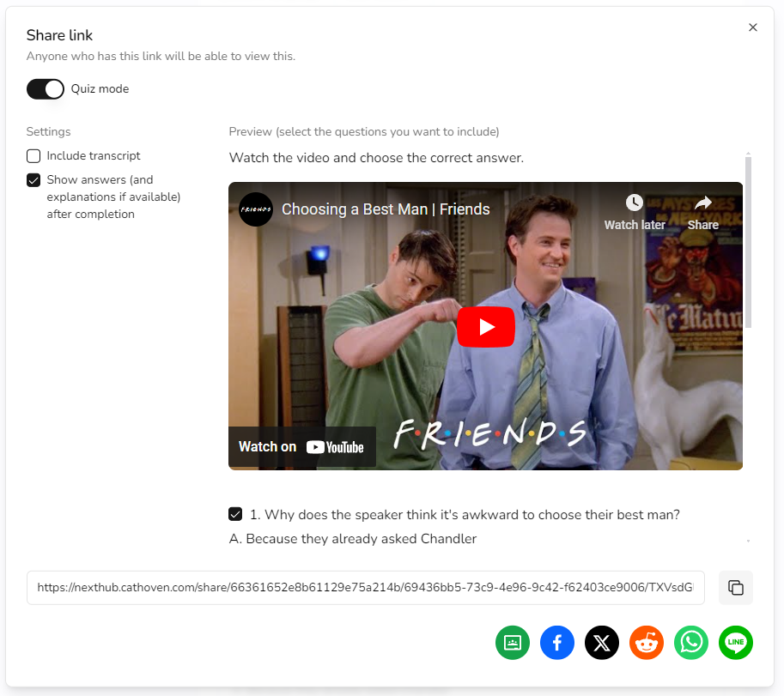Close the Share link dialog
The width and height of the screenshot is (784, 696).
click(753, 27)
